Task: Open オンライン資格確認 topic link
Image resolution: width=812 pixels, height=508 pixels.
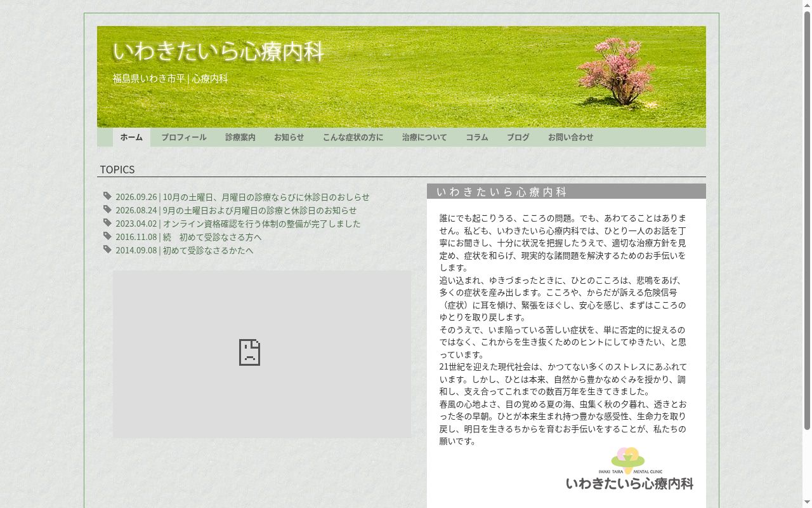Action: [238, 224]
